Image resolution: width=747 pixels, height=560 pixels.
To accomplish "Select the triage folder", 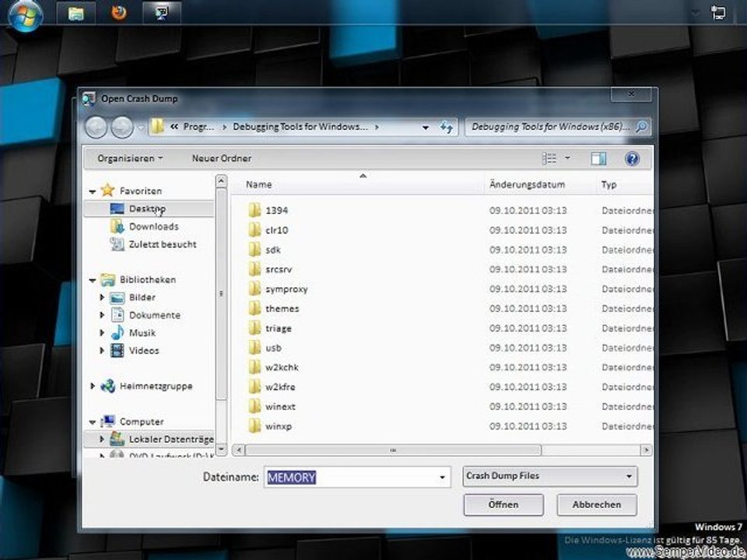I will click(x=279, y=328).
